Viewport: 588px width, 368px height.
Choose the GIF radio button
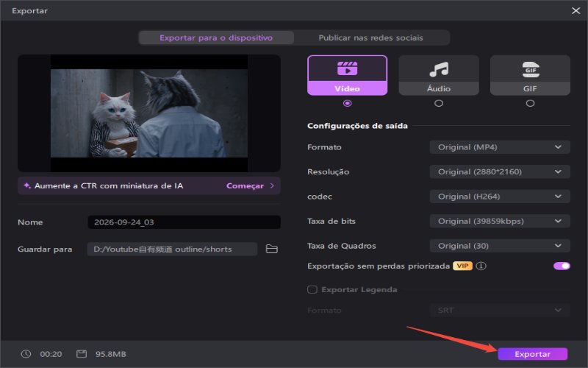[530, 103]
